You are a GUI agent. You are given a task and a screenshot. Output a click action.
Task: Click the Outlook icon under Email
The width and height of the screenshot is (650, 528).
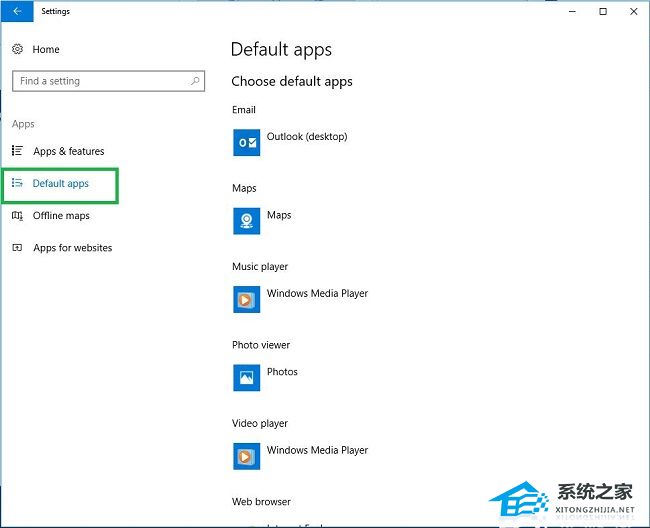pyautogui.click(x=246, y=142)
